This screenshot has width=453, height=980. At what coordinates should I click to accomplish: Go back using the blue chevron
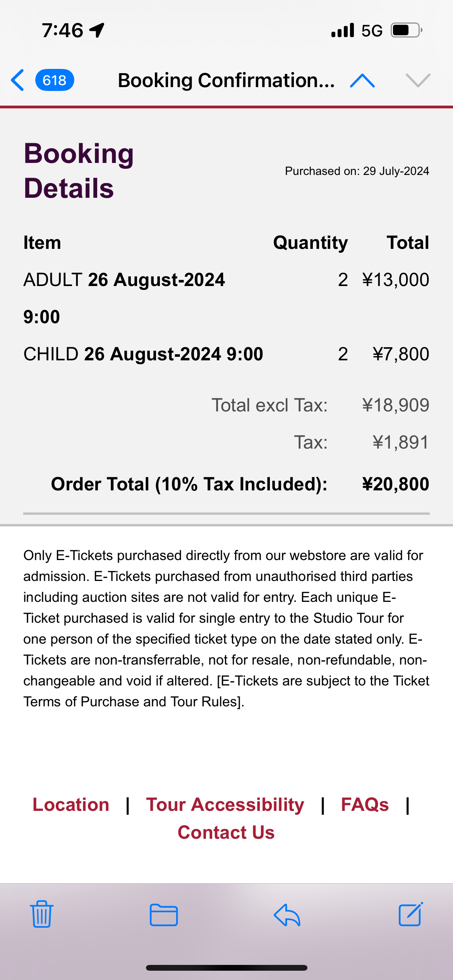pos(18,80)
